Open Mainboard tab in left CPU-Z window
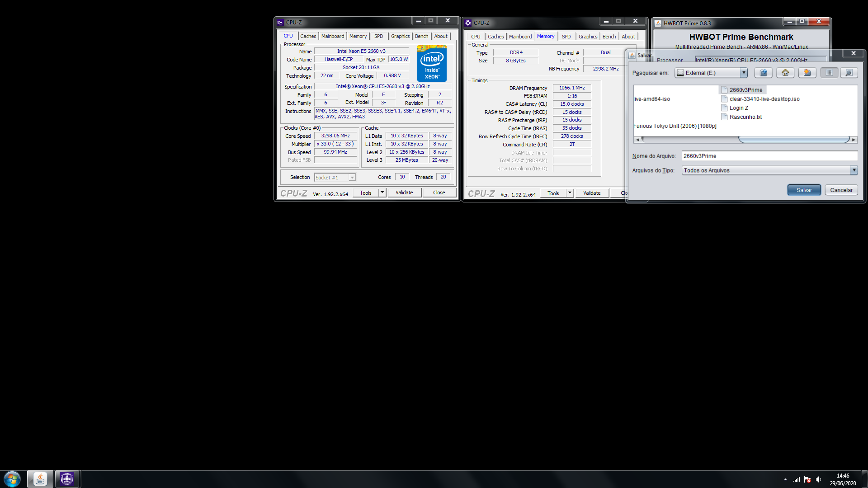The height and width of the screenshot is (488, 868). [333, 36]
